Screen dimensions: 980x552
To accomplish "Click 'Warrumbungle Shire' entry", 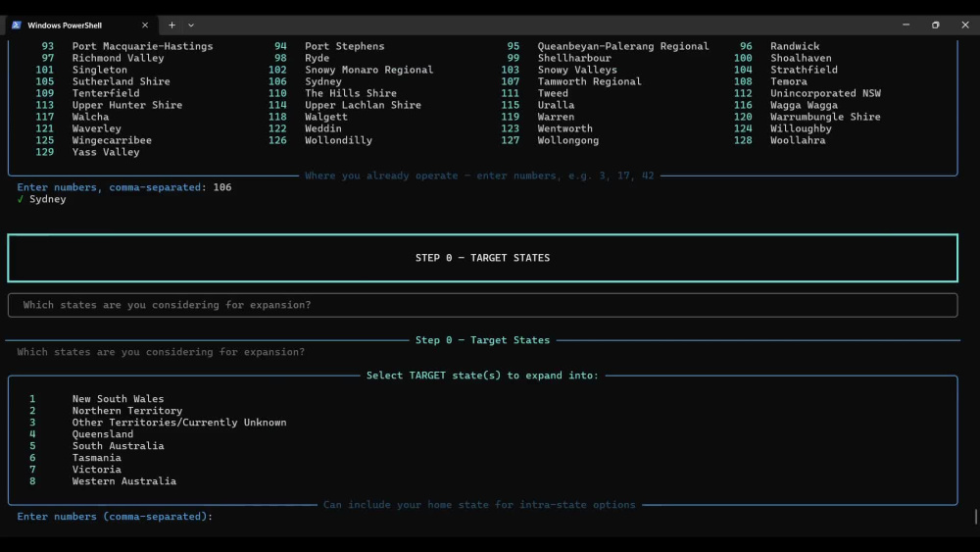I will point(825,117).
